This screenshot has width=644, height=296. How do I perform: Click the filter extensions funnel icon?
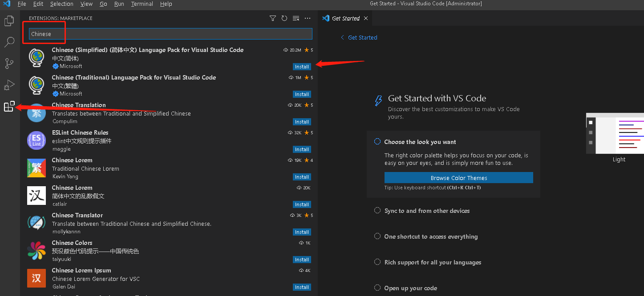click(x=273, y=18)
